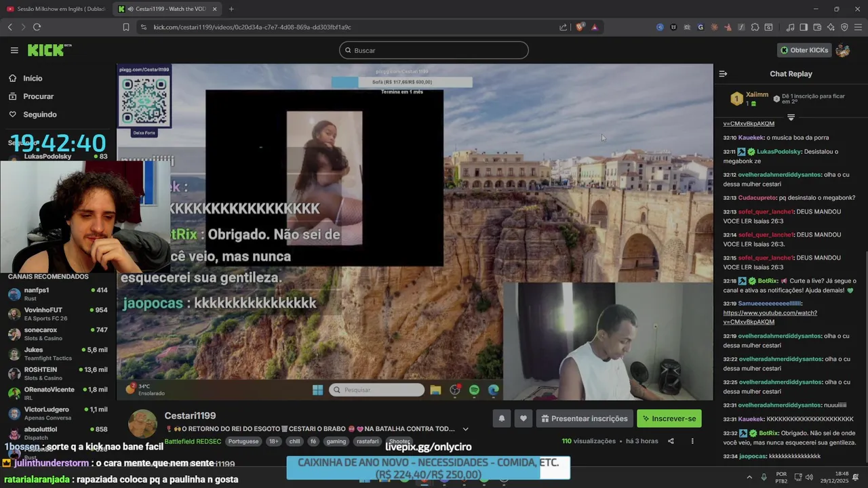Switch to the Sessão Milkshow YouTube tab
Screen dimensions: 868x488
pos(56,9)
